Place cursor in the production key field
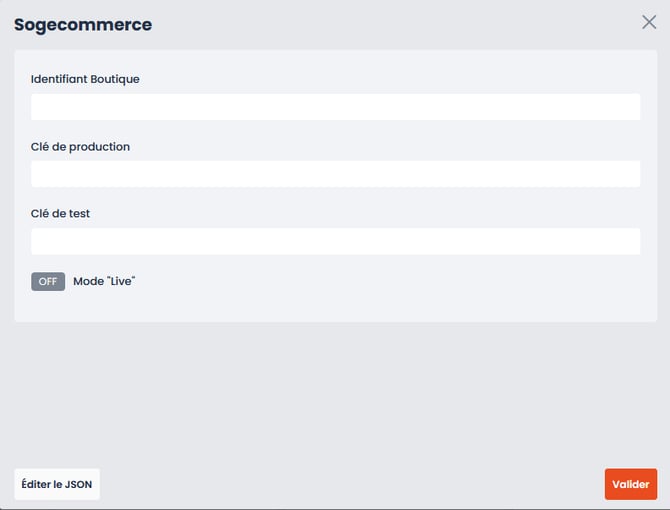Viewport: 670px width, 510px height. coord(335,174)
